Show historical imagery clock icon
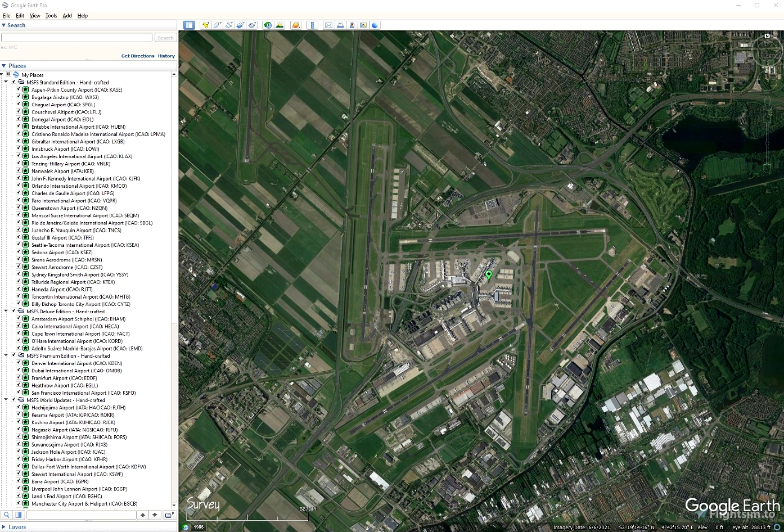The width and height of the screenshot is (784, 532). pyautogui.click(x=268, y=25)
